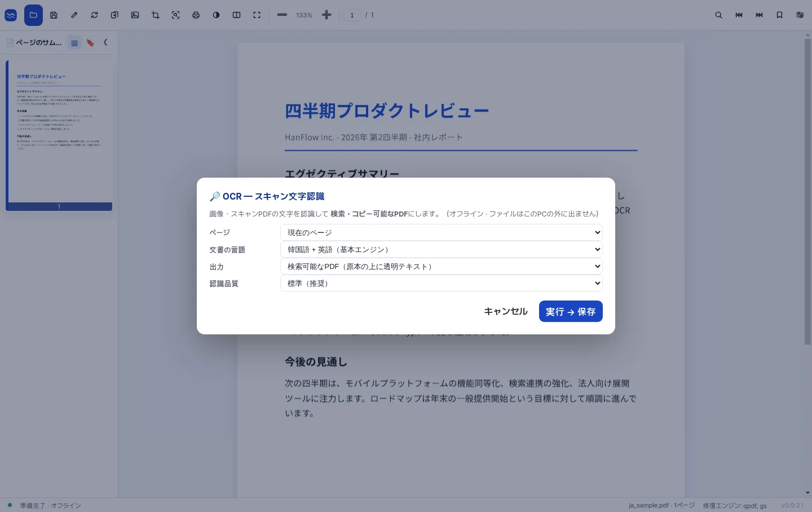Save the document with the floppy-disk icon
Image resolution: width=812 pixels, height=512 pixels.
point(54,15)
